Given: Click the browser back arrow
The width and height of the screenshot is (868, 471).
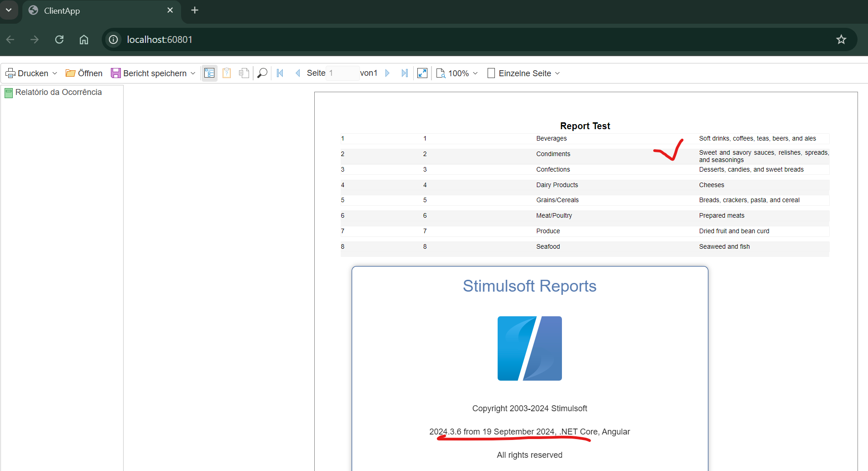Looking at the screenshot, I should (10, 40).
